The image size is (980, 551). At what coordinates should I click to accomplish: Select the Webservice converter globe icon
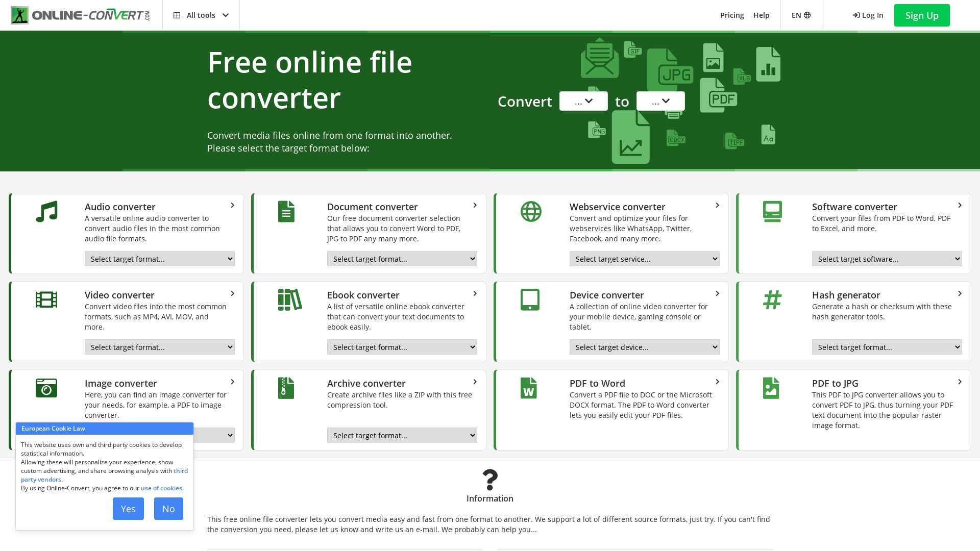530,211
